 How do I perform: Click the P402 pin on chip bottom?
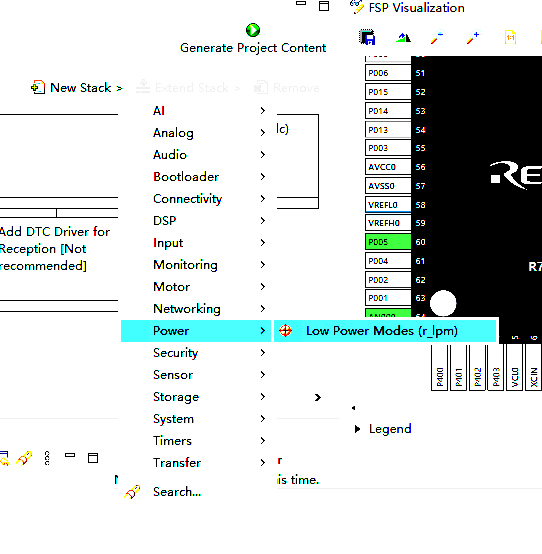coord(477,368)
